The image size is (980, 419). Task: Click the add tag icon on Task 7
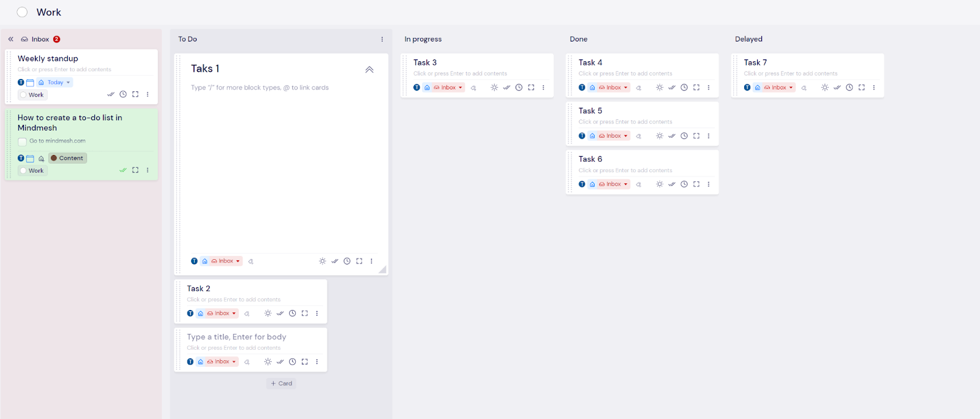tap(804, 88)
